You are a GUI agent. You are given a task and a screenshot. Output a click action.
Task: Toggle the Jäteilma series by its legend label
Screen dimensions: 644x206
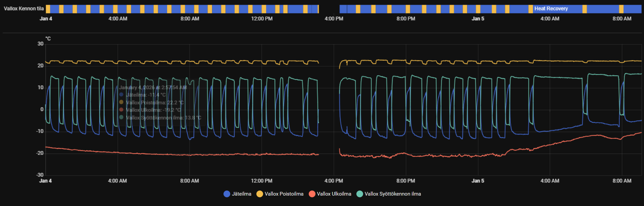click(241, 194)
